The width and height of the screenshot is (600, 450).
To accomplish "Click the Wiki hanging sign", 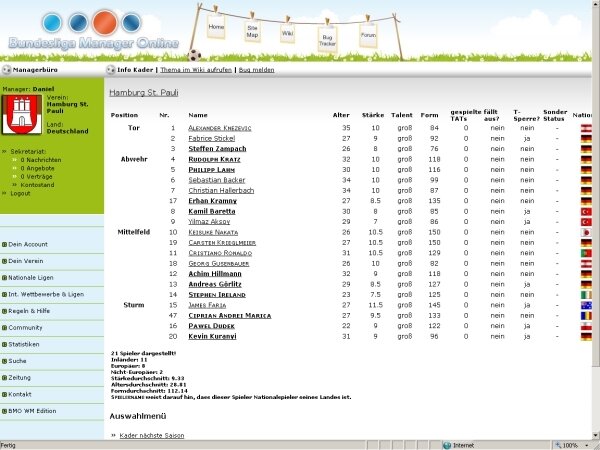I will (x=287, y=33).
